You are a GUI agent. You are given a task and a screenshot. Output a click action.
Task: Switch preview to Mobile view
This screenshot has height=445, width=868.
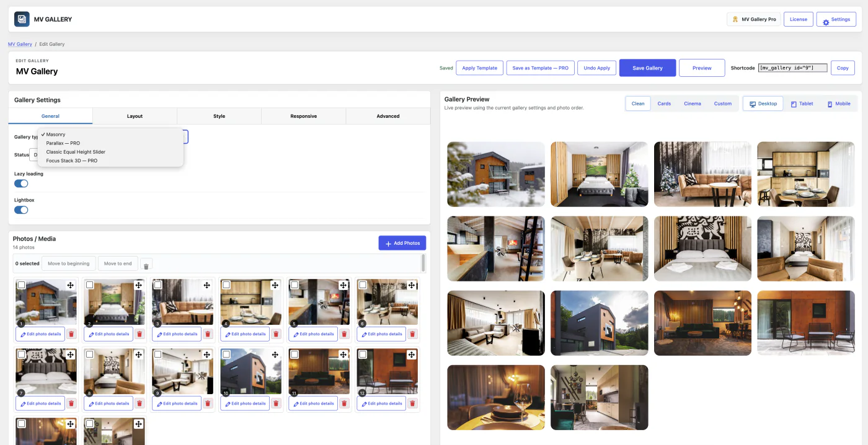tap(838, 104)
